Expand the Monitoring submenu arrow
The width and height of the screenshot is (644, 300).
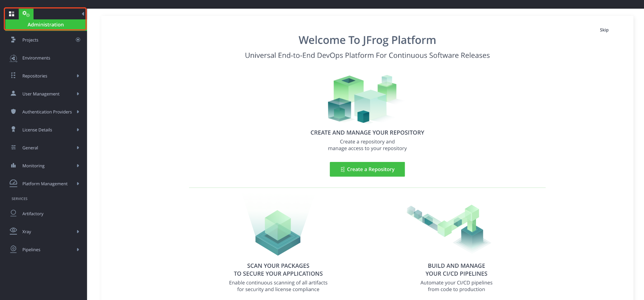(78, 166)
